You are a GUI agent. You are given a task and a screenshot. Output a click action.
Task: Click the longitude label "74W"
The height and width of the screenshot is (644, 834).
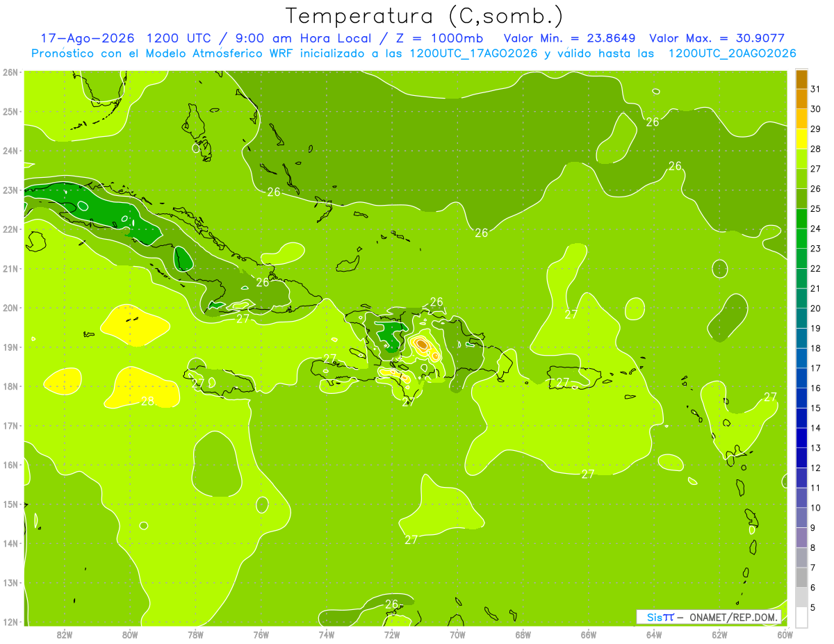[327, 634]
